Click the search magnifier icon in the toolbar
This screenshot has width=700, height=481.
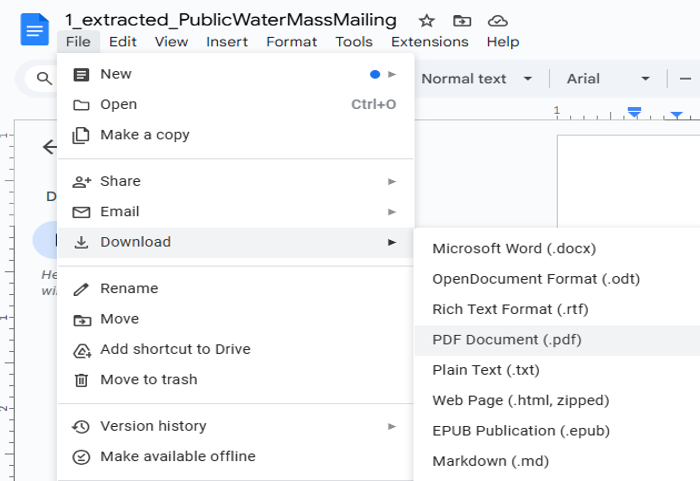(44, 79)
